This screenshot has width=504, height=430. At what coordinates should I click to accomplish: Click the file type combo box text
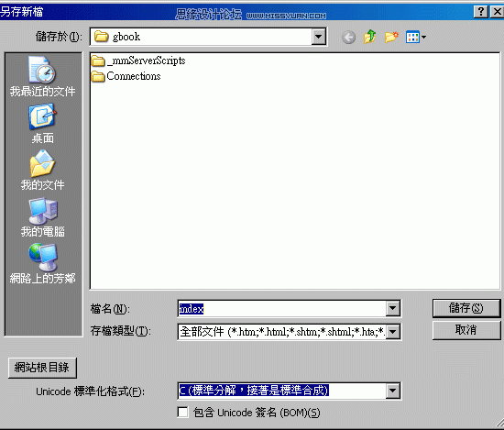click(x=282, y=332)
